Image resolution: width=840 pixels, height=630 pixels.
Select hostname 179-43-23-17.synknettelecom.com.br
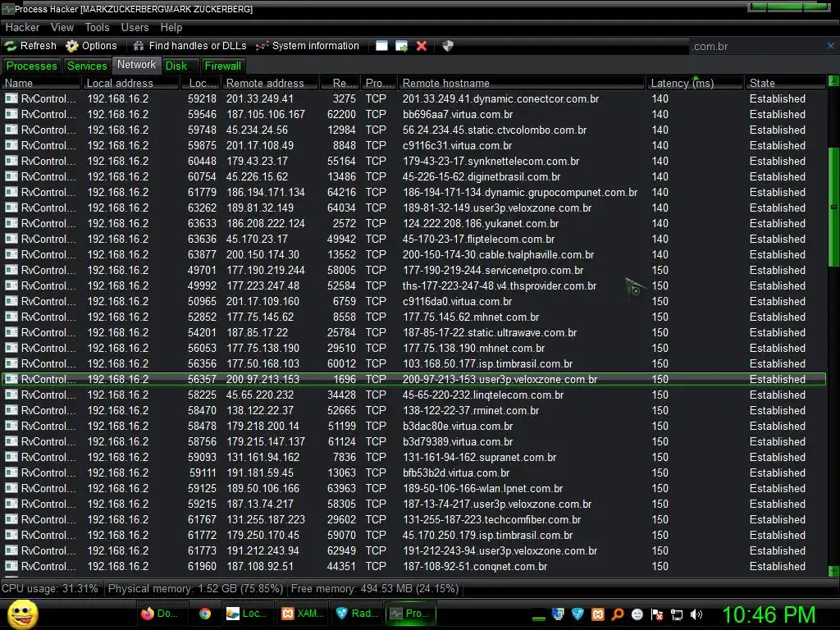tap(491, 161)
